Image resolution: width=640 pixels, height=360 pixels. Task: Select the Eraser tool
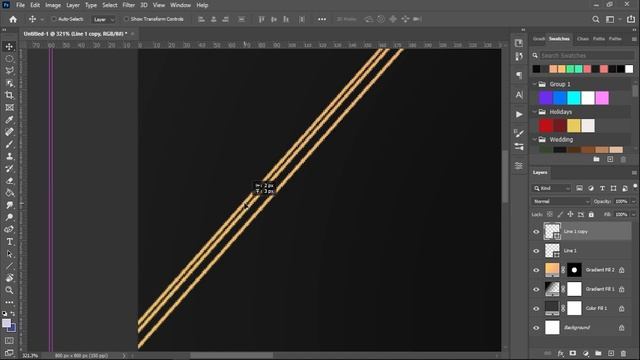pyautogui.click(x=9, y=181)
